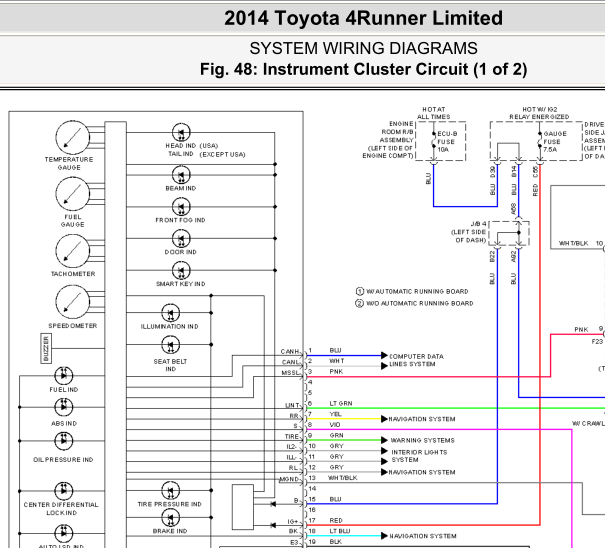605x548 pixels.
Task: Click the 'VIO' wire color label
Action: pos(335,425)
